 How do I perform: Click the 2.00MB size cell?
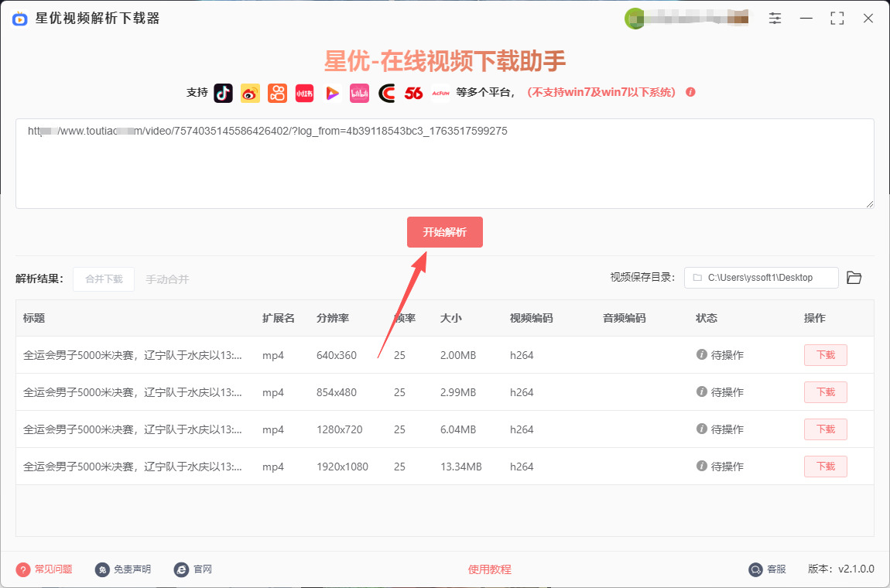458,355
